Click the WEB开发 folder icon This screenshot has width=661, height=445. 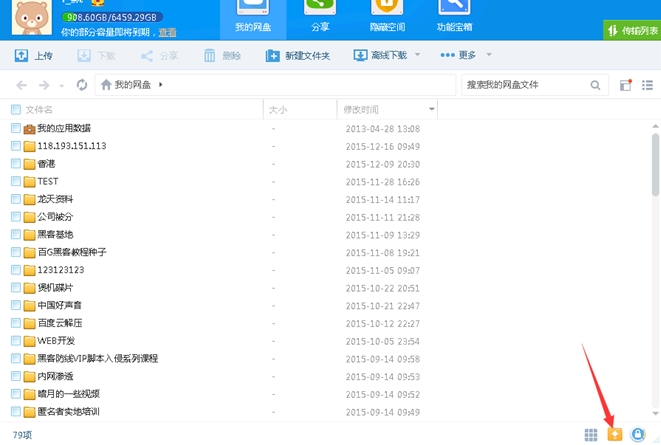point(30,341)
